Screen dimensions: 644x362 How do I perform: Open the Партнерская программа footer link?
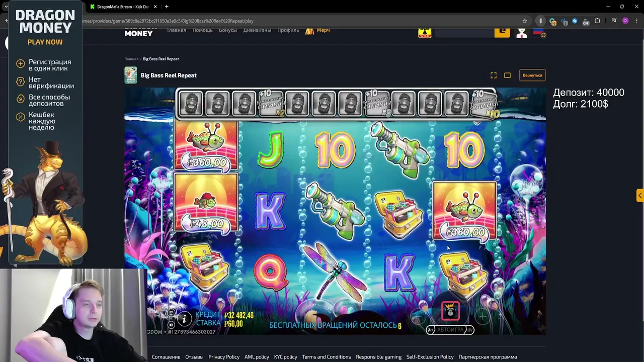click(488, 357)
